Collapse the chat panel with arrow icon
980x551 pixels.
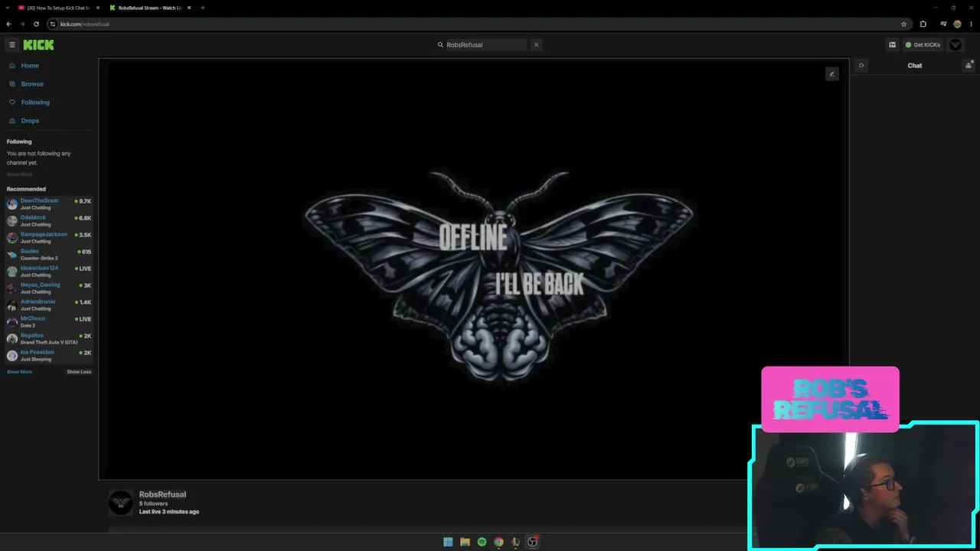point(861,66)
